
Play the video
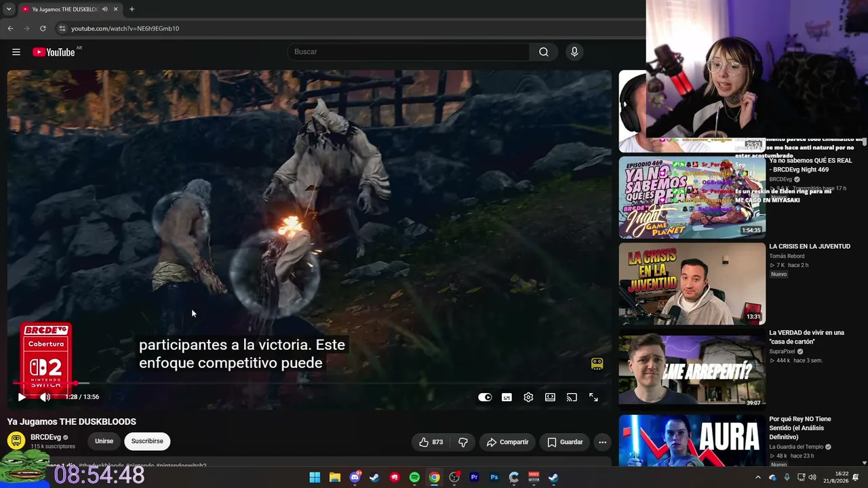click(22, 397)
